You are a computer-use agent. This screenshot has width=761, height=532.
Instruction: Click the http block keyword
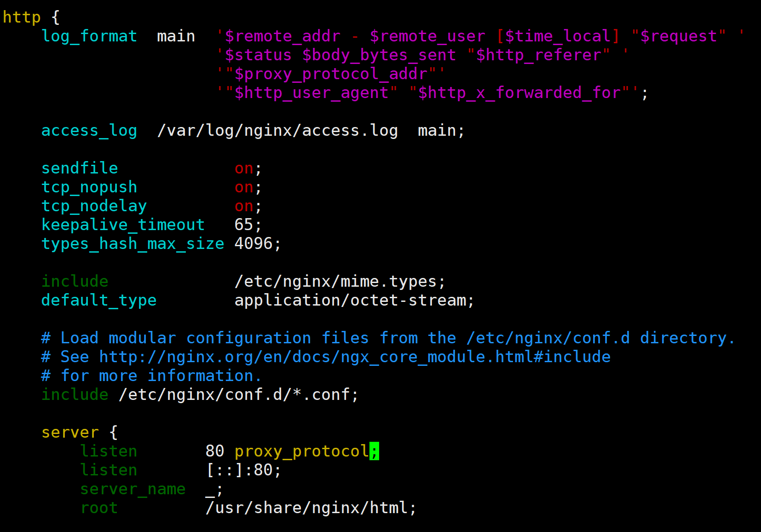tap(22, 17)
